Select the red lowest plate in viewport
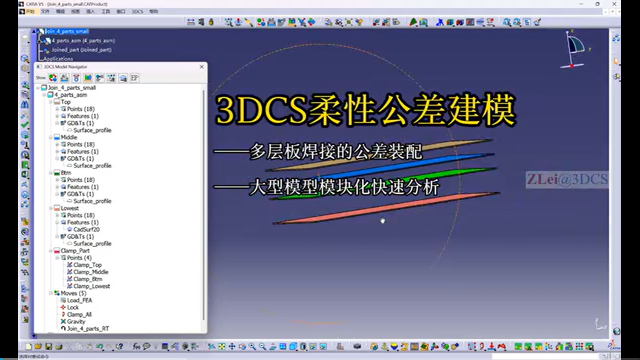The image size is (640, 360). click(386, 209)
